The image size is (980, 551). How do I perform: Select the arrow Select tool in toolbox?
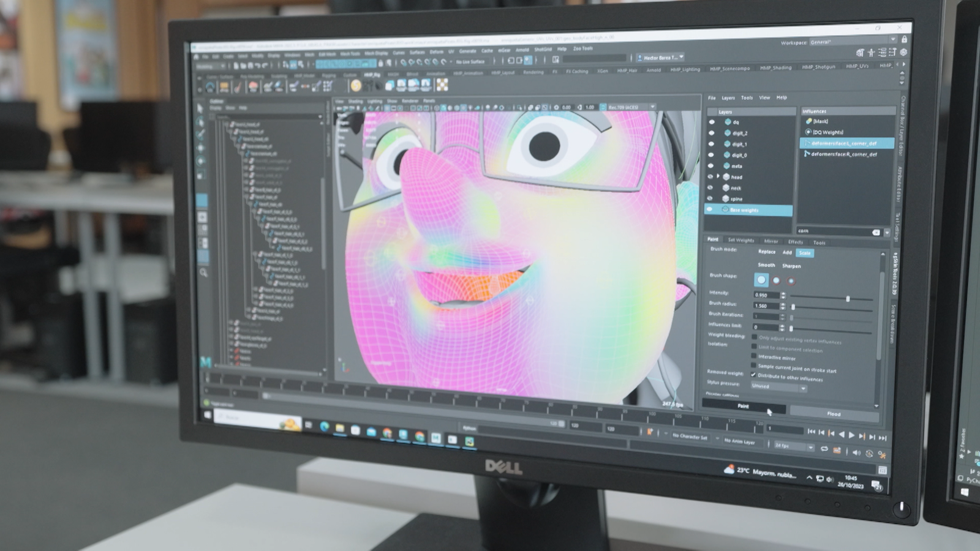tap(200, 108)
